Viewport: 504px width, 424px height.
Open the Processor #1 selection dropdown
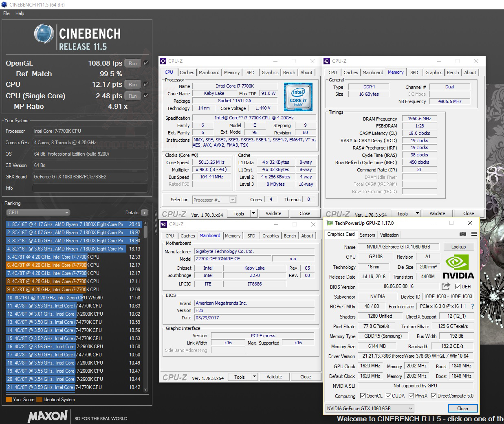click(x=214, y=200)
